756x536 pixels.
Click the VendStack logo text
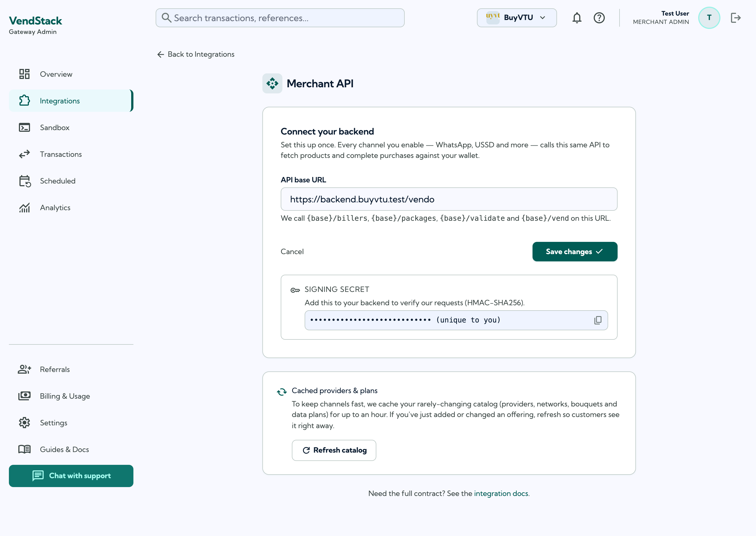[x=35, y=21]
